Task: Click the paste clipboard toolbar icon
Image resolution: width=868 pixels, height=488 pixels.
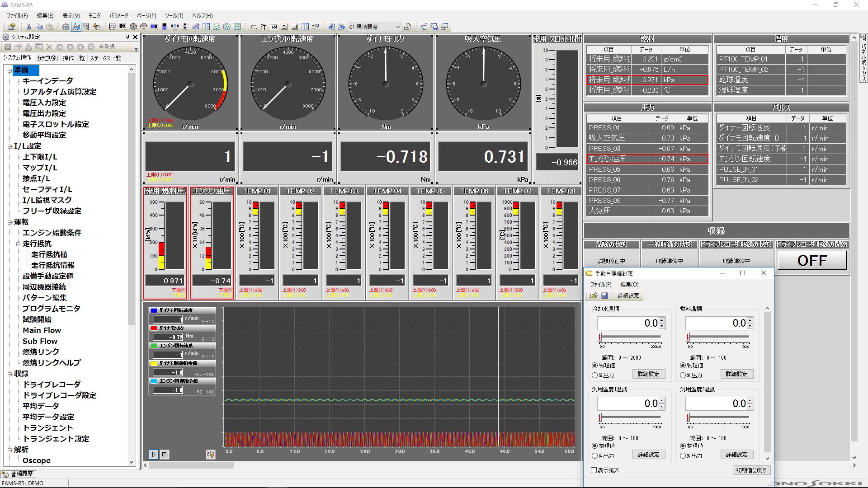Action: (50, 27)
